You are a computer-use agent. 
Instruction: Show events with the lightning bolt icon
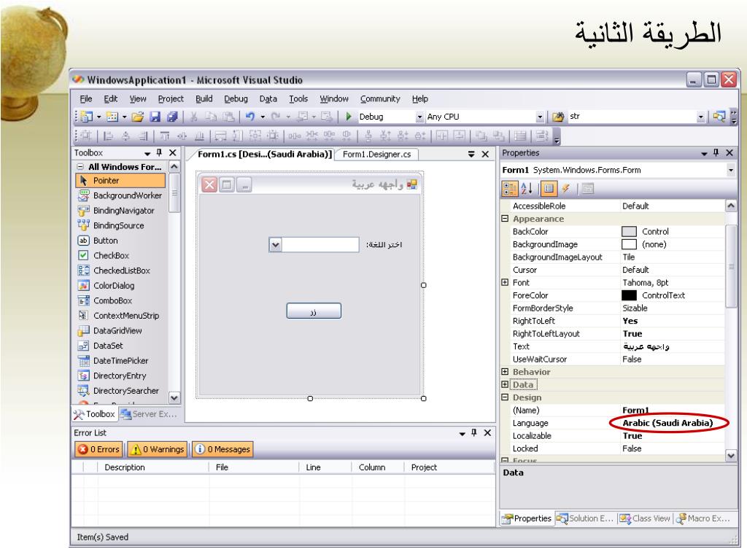click(x=565, y=189)
